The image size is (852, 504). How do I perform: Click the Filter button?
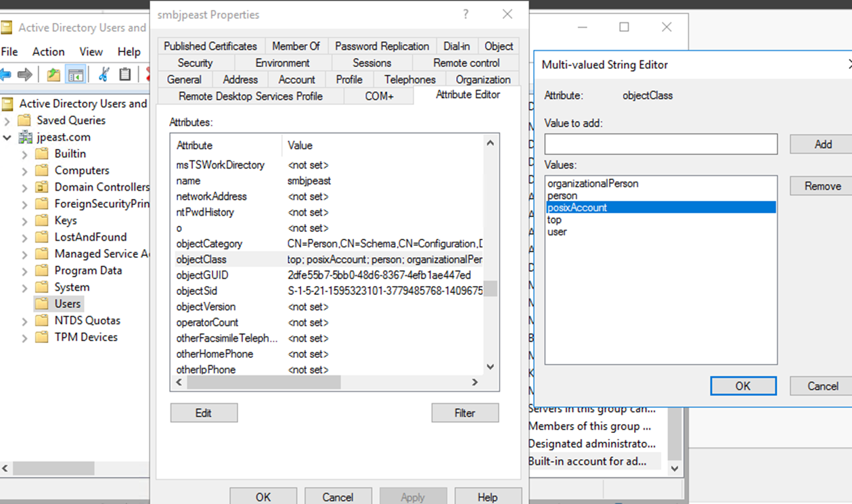[x=465, y=413]
